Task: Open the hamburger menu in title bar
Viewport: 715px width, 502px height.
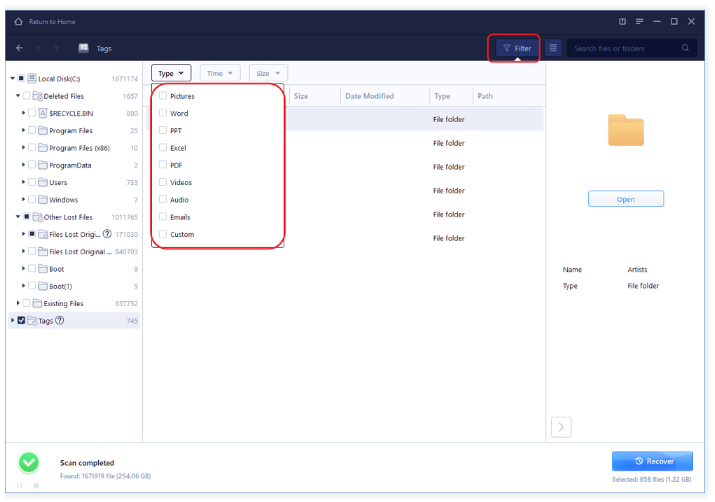Action: [640, 21]
